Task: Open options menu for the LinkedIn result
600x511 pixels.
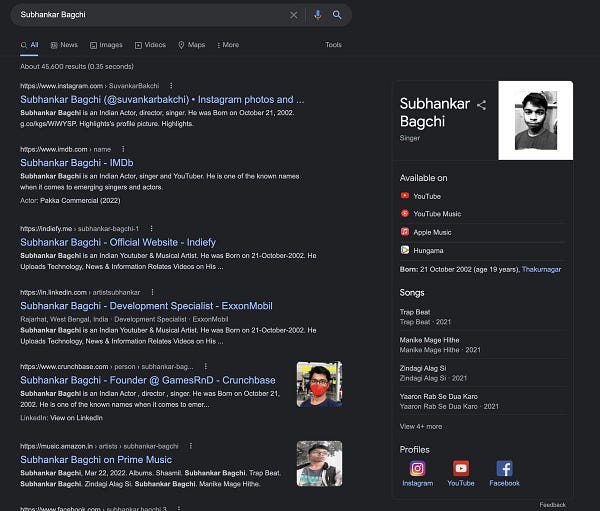Action: [152, 292]
